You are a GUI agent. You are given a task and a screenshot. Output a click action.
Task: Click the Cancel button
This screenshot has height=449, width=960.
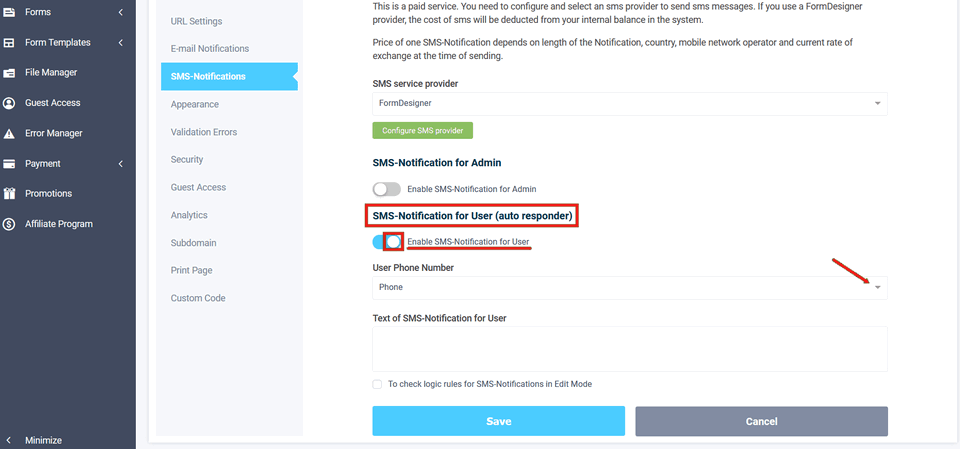(761, 421)
